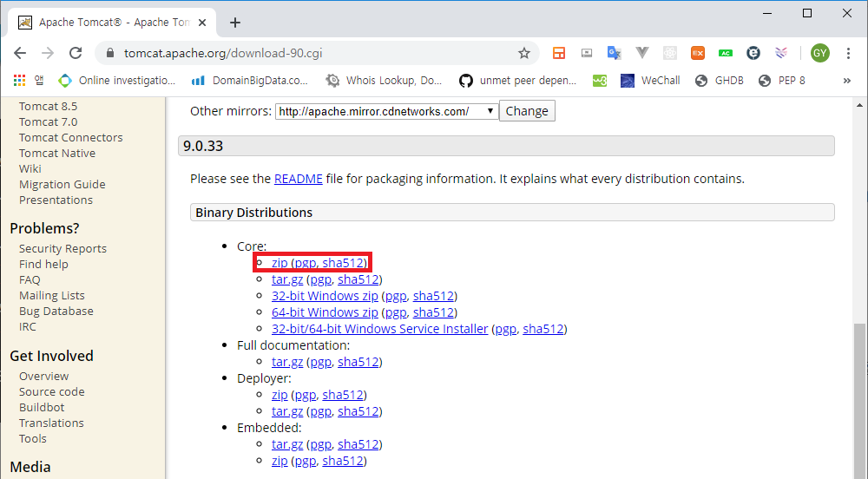Open the orange EX extension
Viewport: 868px width, 479px height.
click(x=698, y=53)
